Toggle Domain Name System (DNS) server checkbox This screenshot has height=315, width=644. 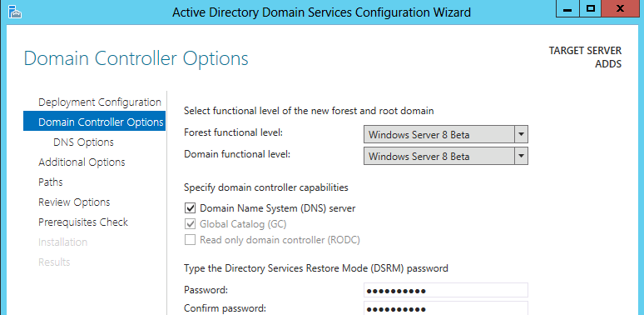point(190,208)
